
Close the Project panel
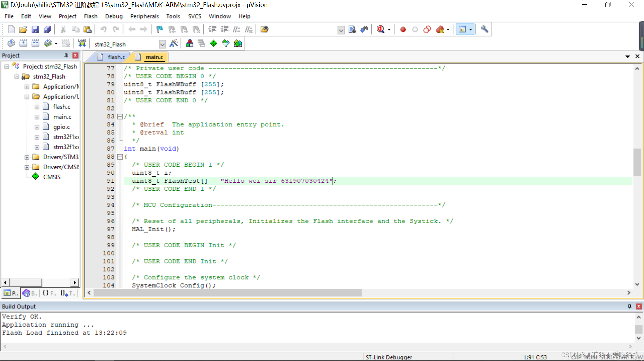75,55
